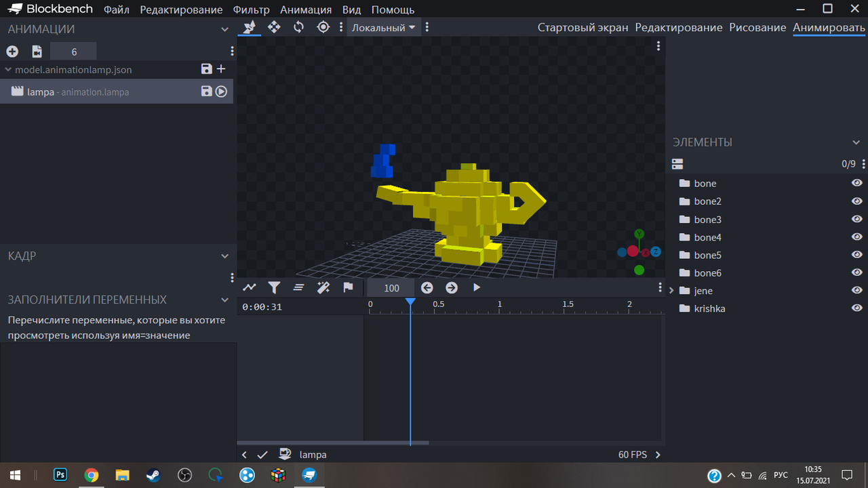
Task: Click the Pivot tool icon
Action: coord(323,27)
